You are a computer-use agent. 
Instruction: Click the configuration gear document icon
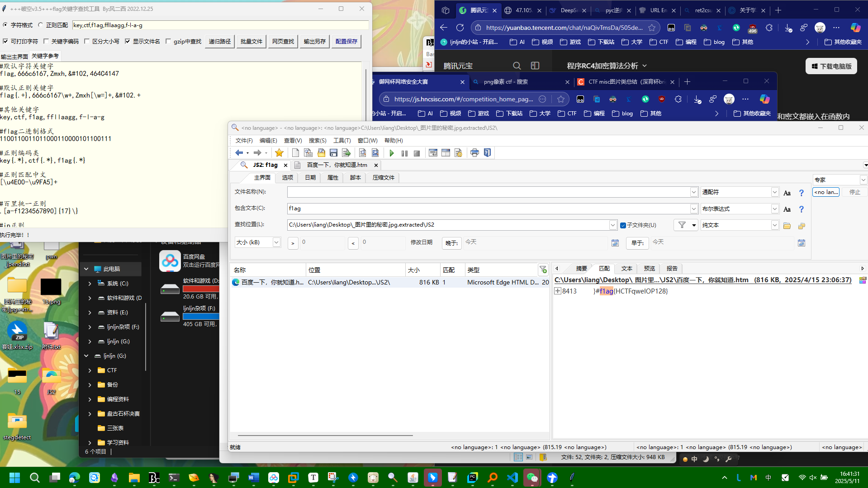(458, 153)
